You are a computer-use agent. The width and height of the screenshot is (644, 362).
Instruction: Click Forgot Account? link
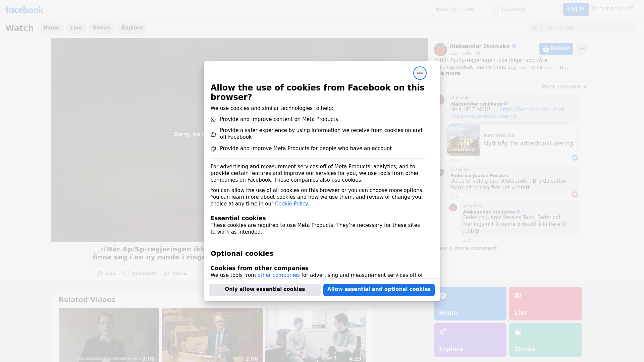coord(613,9)
